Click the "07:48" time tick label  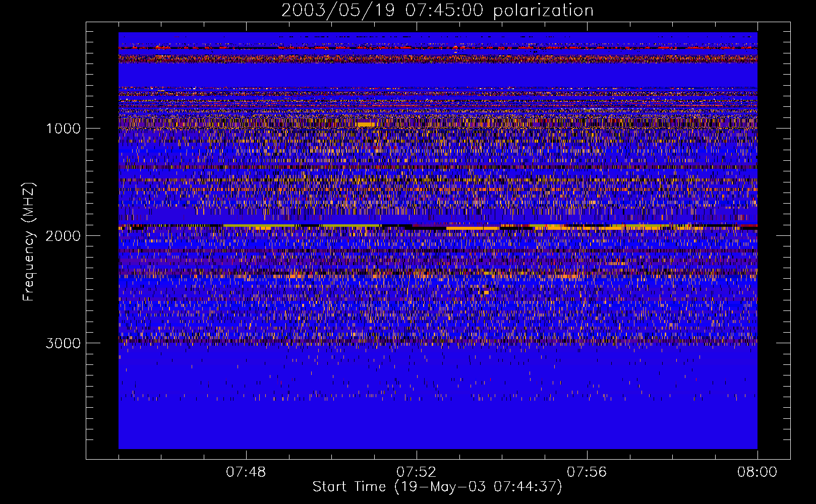[x=246, y=472]
